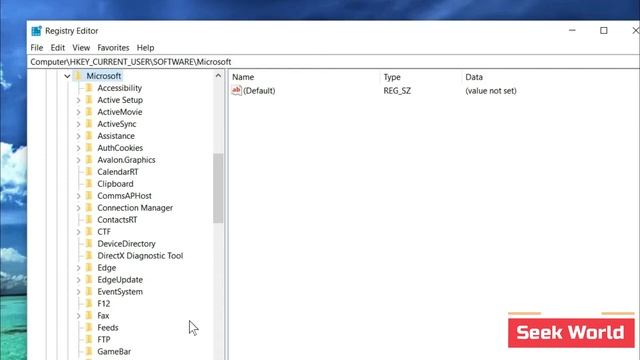This screenshot has height=360, width=640.
Task: Click the EdgeUpdate folder icon
Action: (x=89, y=280)
